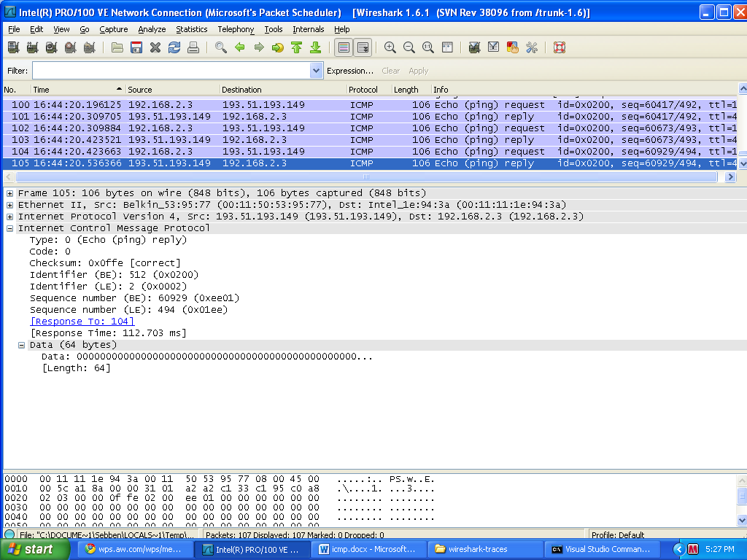Open the File menu

(x=14, y=29)
